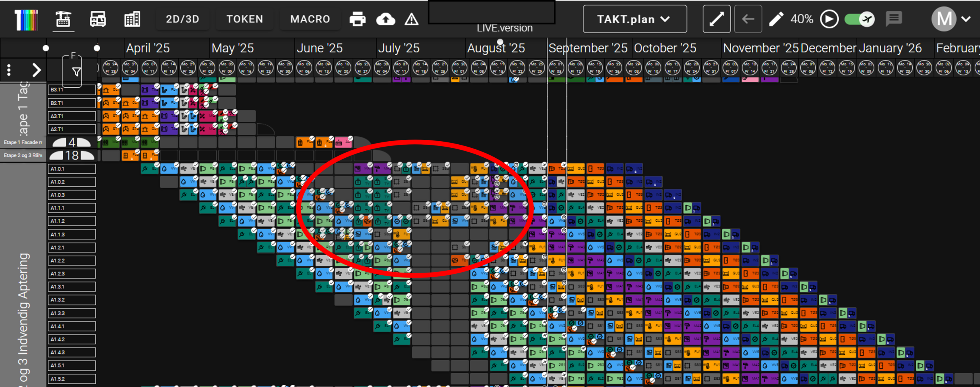Select the Mo 01 Fr 05 September week marker
This screenshot has width=980, height=387.
[556, 68]
